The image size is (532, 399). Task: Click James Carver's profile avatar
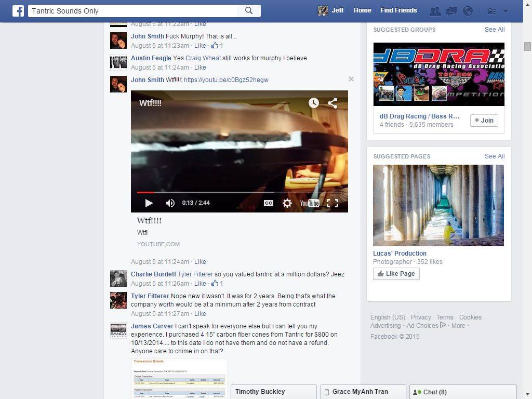[118, 330]
